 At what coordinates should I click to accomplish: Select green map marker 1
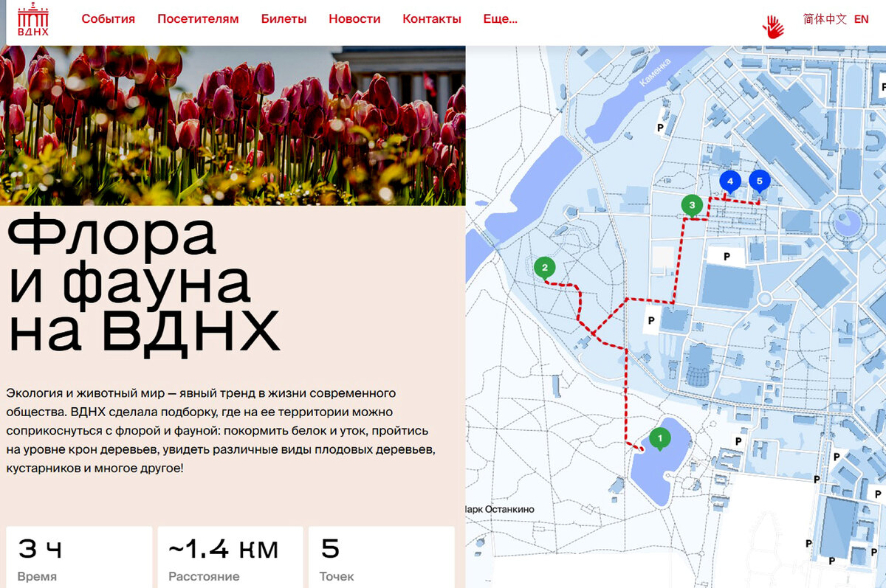click(x=659, y=440)
